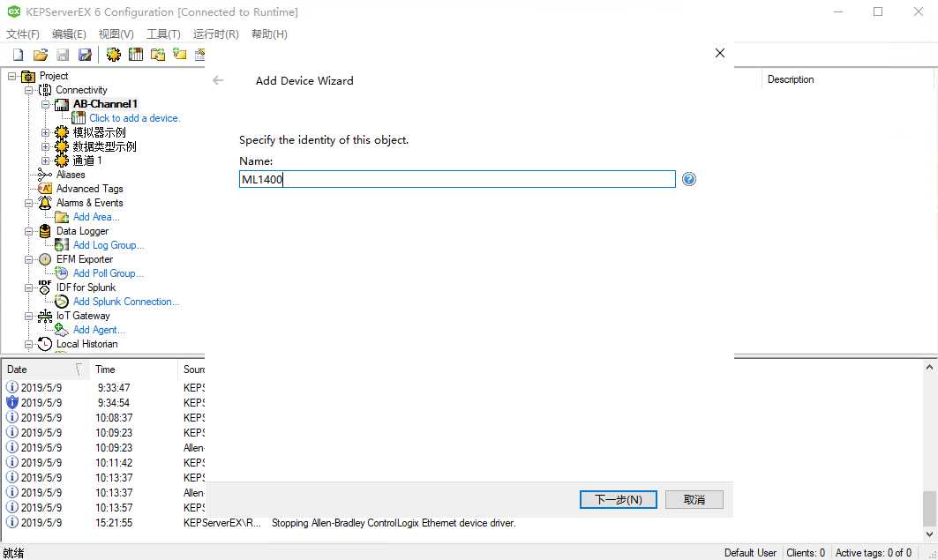938x560 pixels.
Task: Click the 通道 1 gear icon
Action: click(62, 161)
